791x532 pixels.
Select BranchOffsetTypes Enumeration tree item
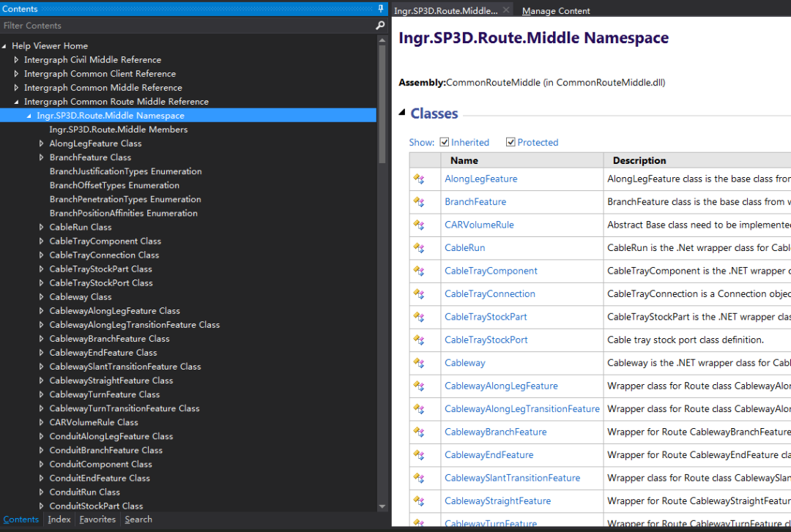tap(114, 186)
